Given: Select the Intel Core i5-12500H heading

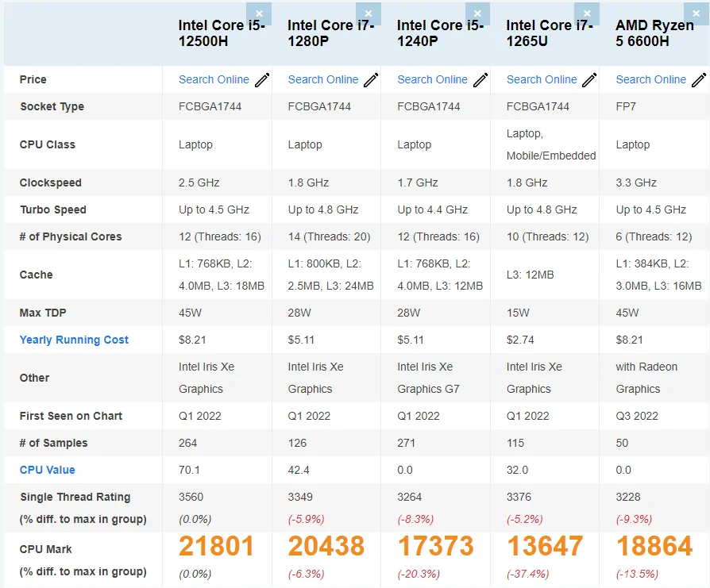Looking at the screenshot, I should click(222, 33).
